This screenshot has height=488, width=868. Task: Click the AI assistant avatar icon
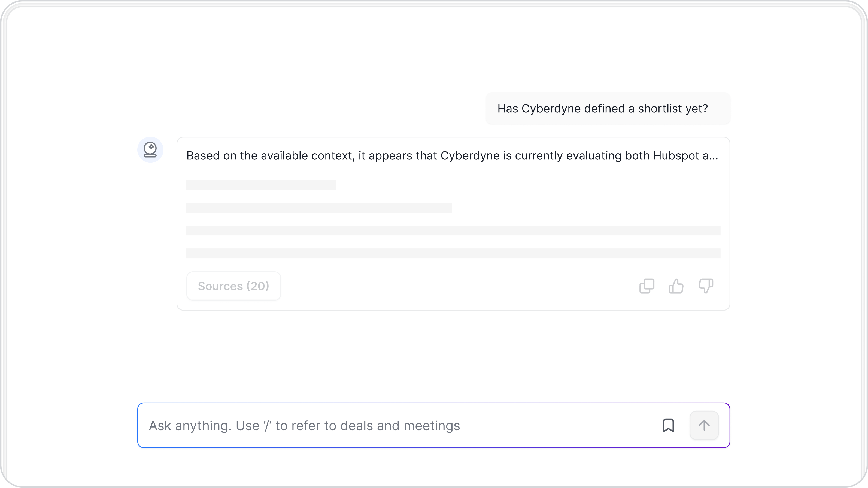150,150
